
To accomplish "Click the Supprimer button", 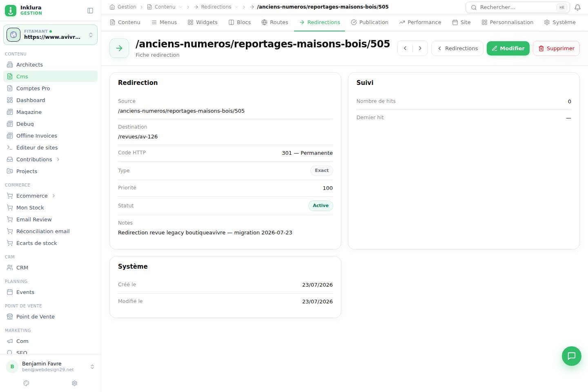I will click(556, 48).
